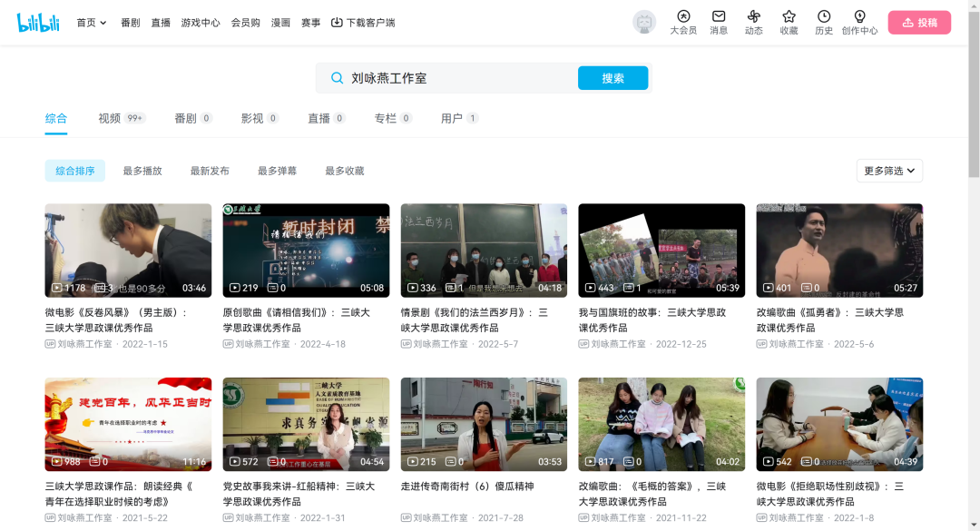Click the pink 投稿 upload button

[x=919, y=23]
